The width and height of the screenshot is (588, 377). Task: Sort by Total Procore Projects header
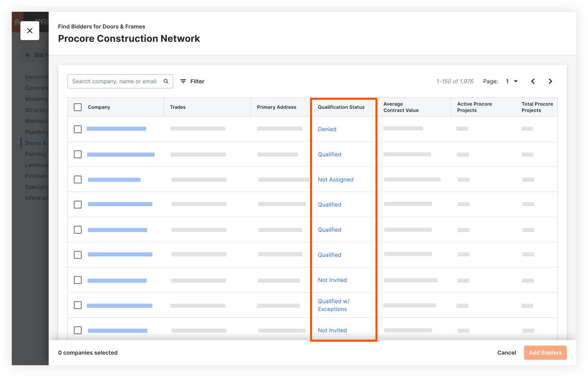pos(537,107)
